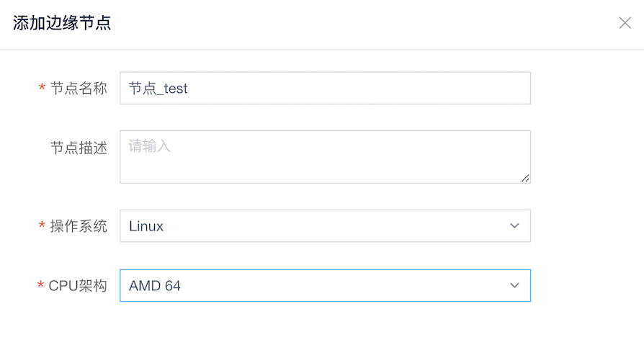Click the 节点描述 field label
Screen dimensions: 644x363
pos(79,148)
